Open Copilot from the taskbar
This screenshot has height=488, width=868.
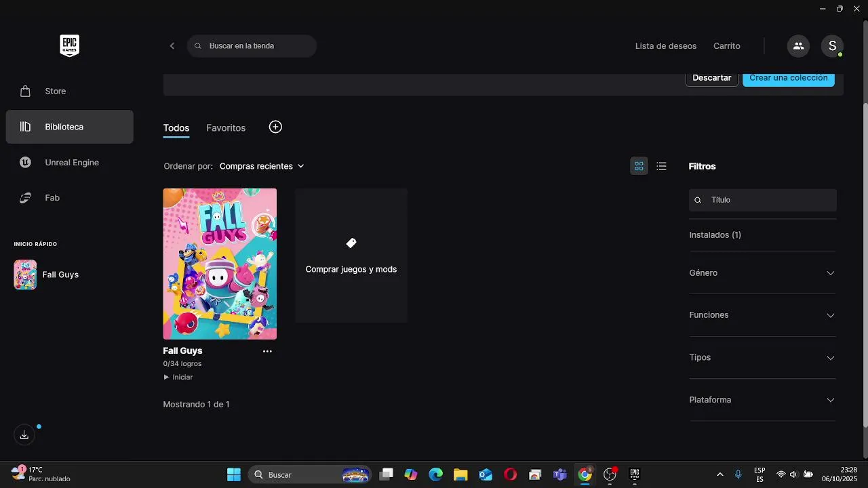coord(411,474)
